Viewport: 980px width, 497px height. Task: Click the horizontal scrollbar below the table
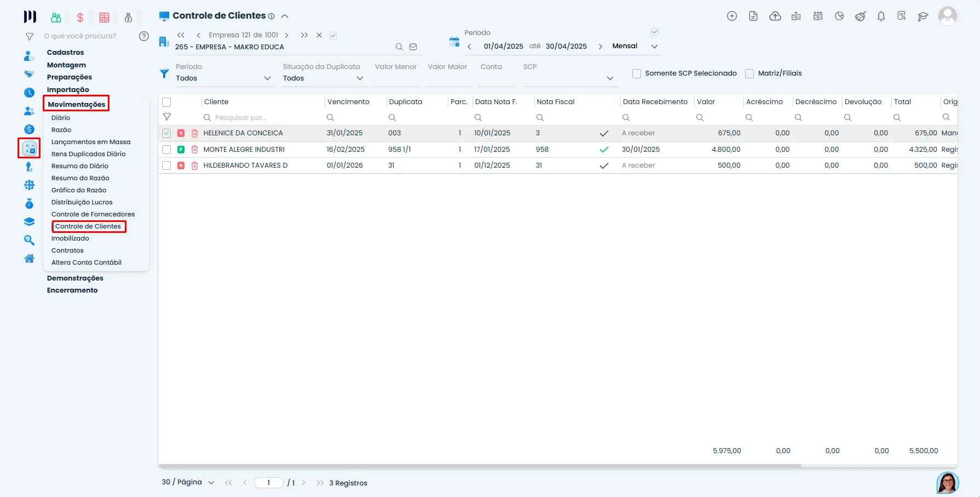pyautogui.click(x=480, y=466)
